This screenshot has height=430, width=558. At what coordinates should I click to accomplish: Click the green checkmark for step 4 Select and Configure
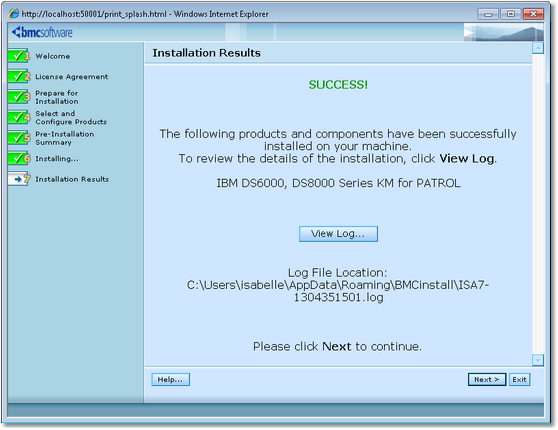coord(19,117)
